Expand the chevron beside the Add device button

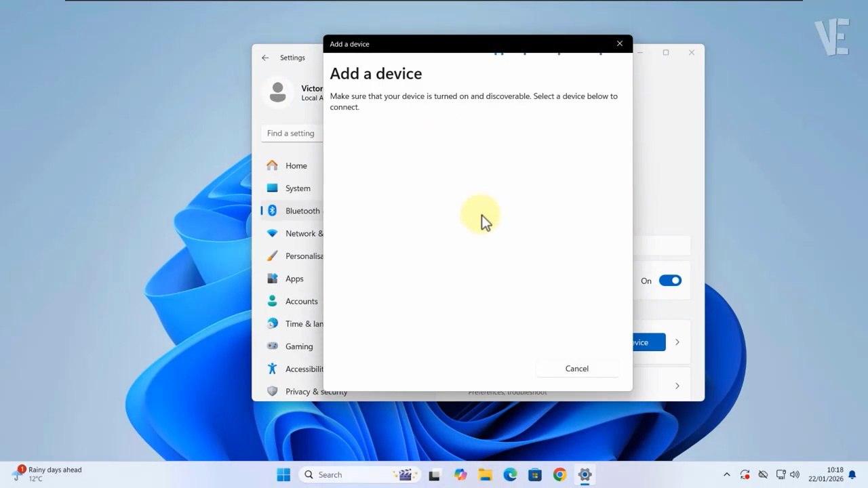[x=677, y=342]
